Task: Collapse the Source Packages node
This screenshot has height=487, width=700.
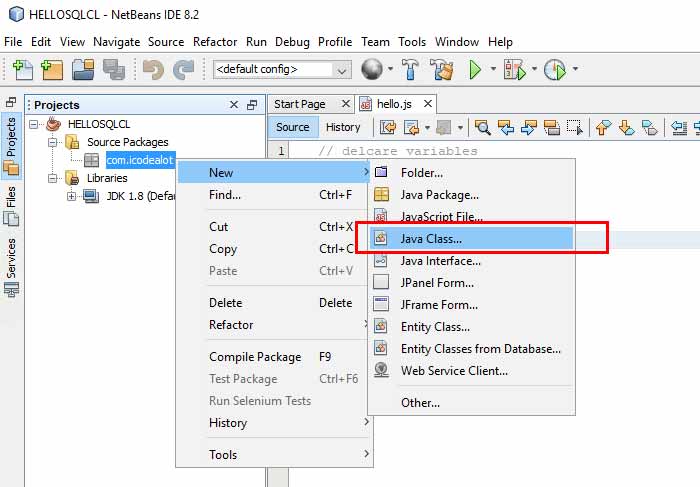Action: click(53, 142)
